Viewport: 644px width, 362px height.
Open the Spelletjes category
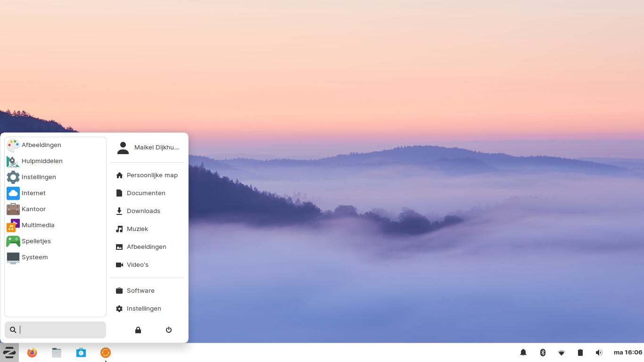(36, 241)
